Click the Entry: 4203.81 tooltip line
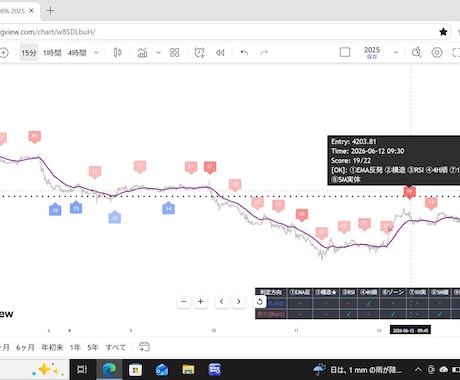The height and width of the screenshot is (380, 460). point(354,142)
